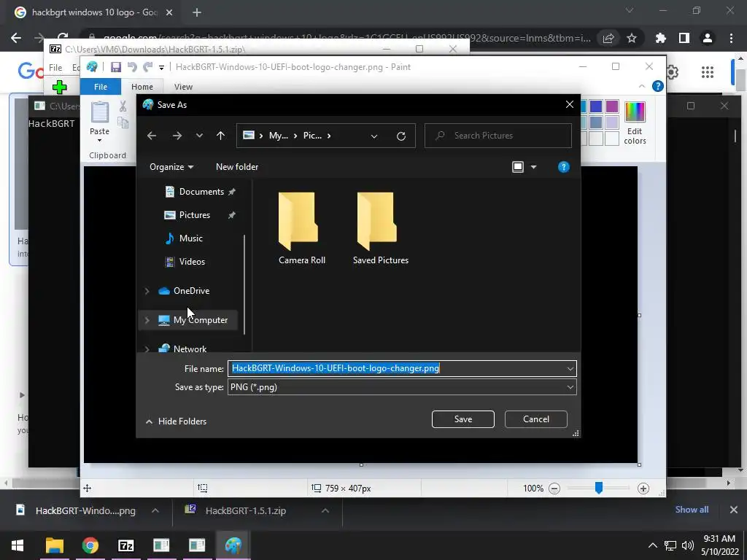Click the Search Pictures field
The height and width of the screenshot is (560, 747).
(498, 136)
